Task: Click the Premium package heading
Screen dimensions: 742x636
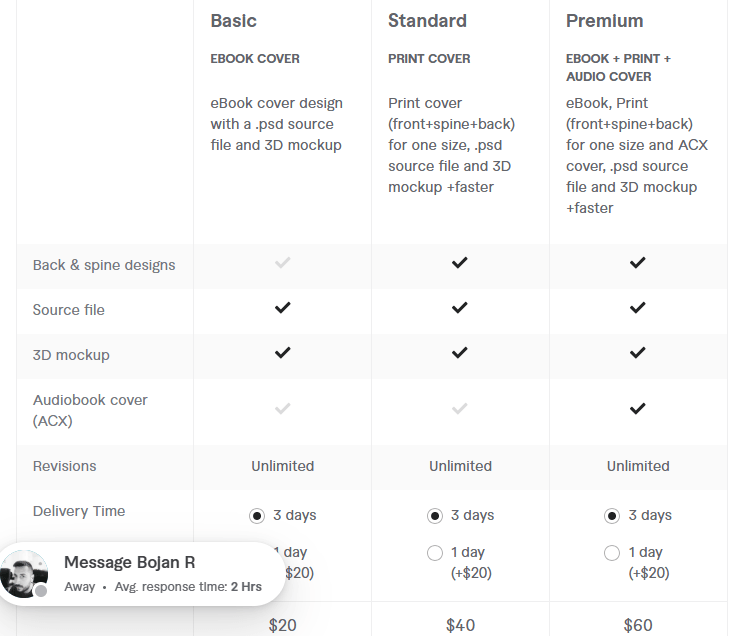Action: (x=604, y=21)
